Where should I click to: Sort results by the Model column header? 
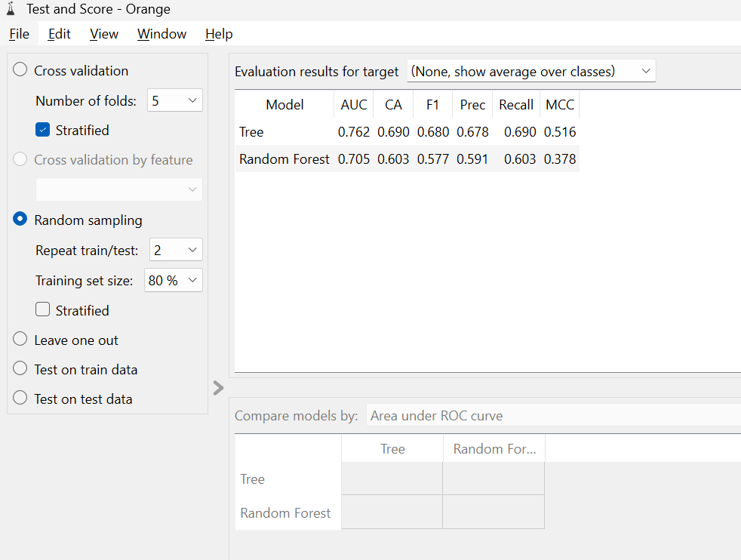[x=284, y=105]
